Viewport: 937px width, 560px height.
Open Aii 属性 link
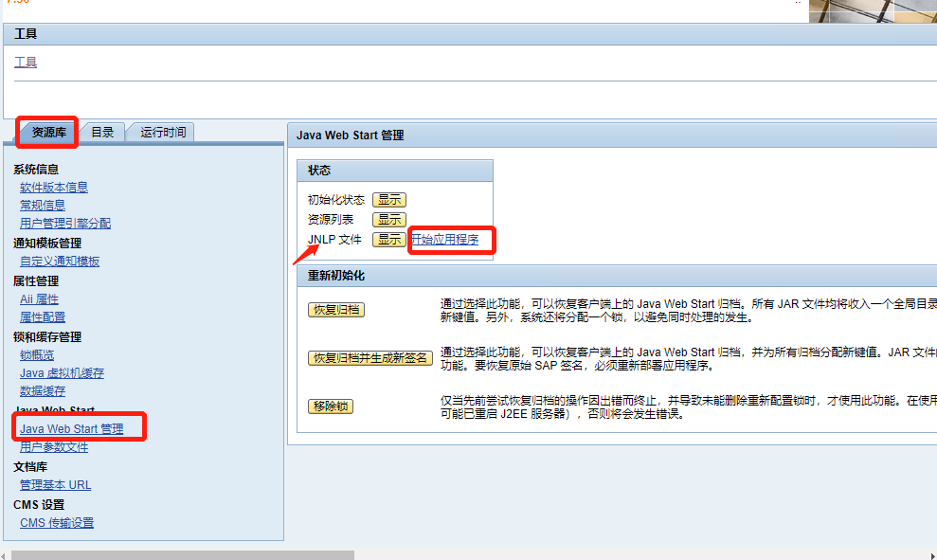point(39,298)
